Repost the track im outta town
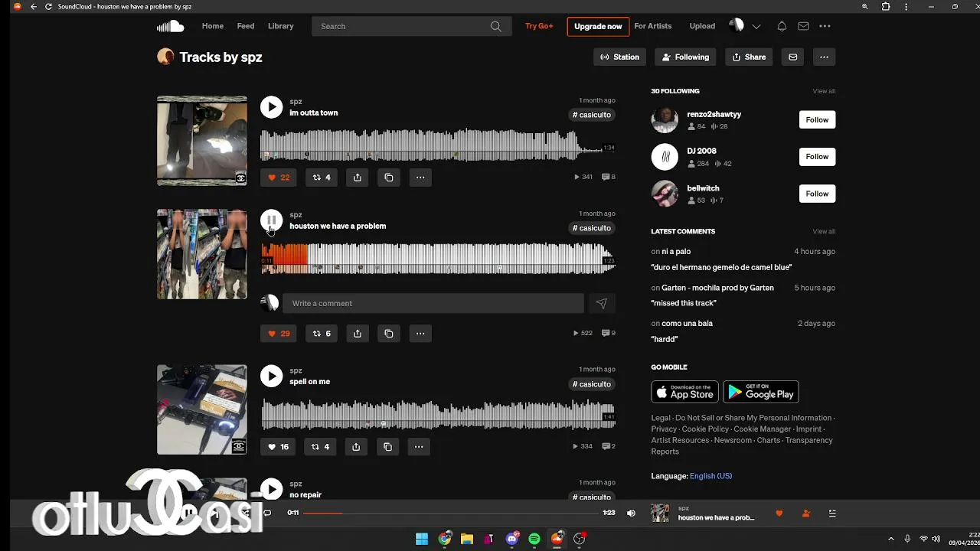This screenshot has height=551, width=980. (x=322, y=178)
